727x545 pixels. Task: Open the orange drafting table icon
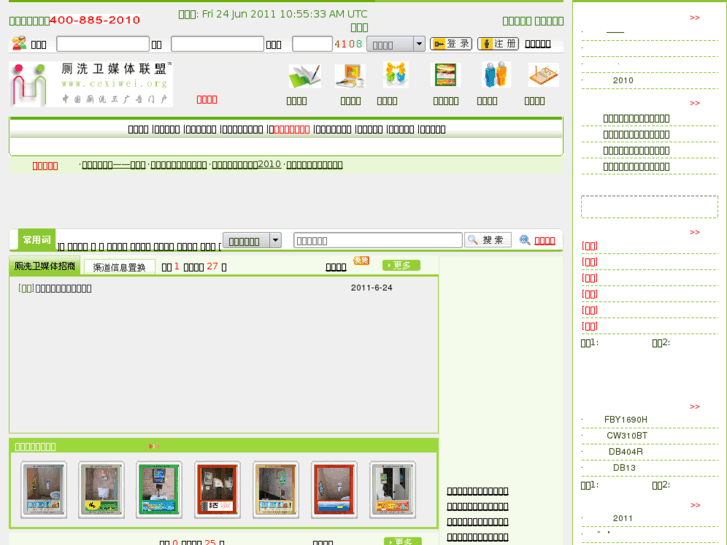click(x=543, y=75)
